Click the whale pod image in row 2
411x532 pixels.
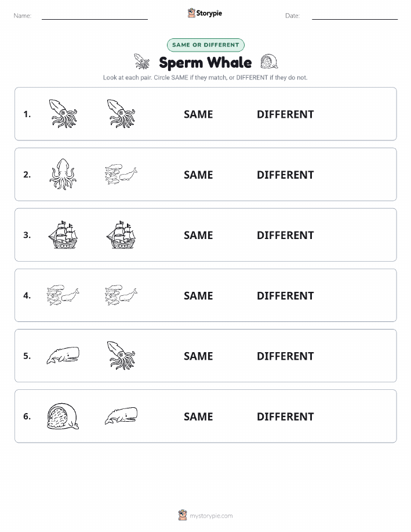(x=121, y=174)
